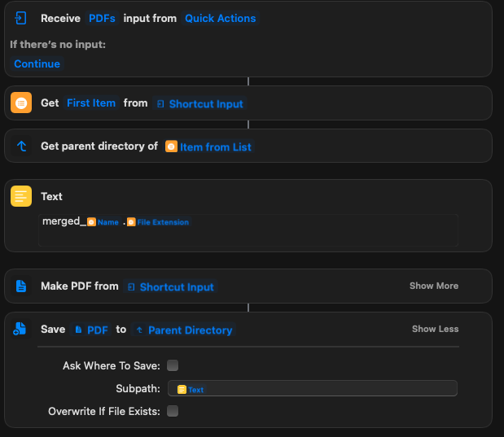Click the File Extension variable token
The height and width of the screenshot is (437, 504).
coord(158,221)
